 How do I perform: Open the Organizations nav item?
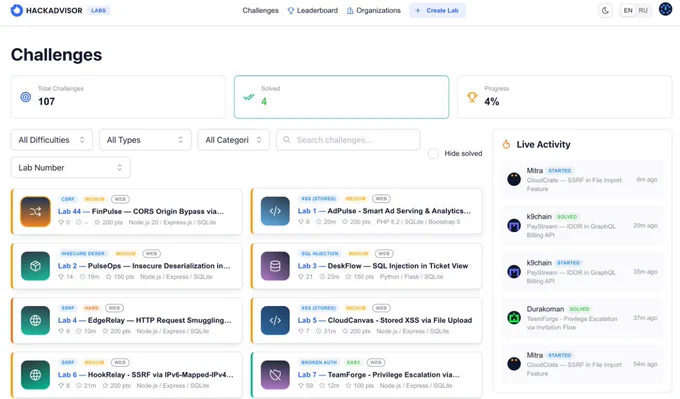click(373, 10)
